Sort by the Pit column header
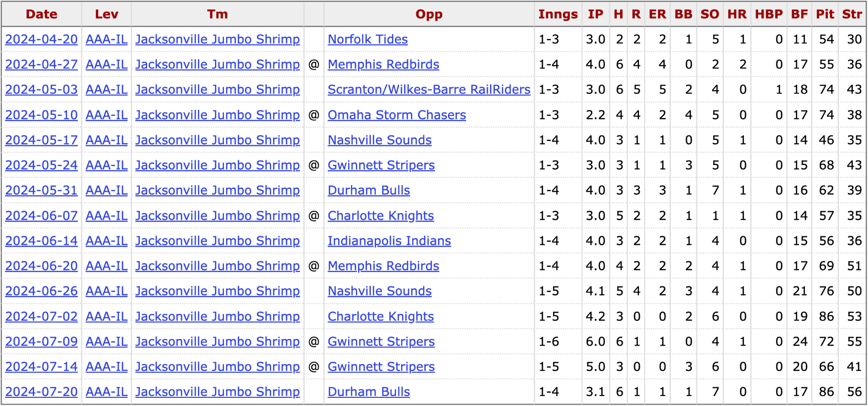868x406 pixels. 825,14
